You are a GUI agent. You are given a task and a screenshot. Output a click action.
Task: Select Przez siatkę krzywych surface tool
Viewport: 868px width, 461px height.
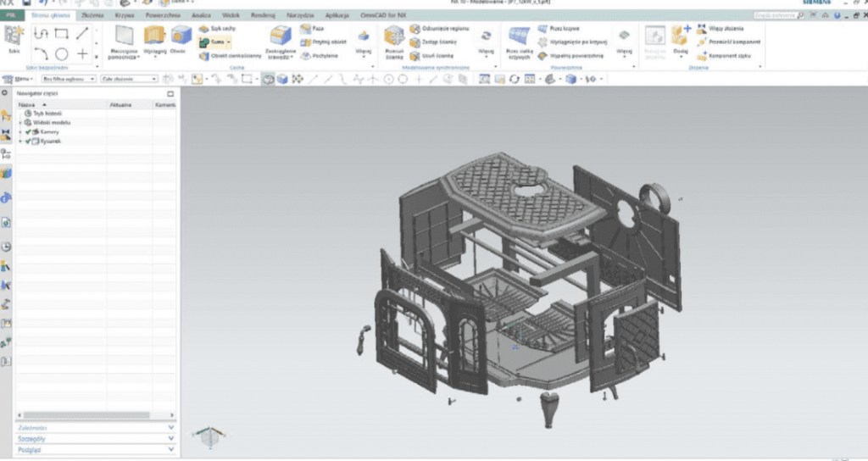click(518, 36)
